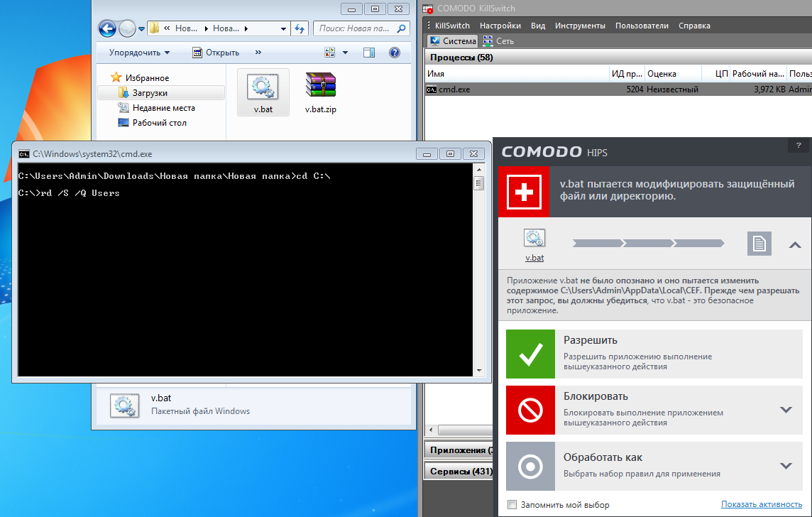
Task: Switch to the Система tab
Action: pyautogui.click(x=453, y=41)
